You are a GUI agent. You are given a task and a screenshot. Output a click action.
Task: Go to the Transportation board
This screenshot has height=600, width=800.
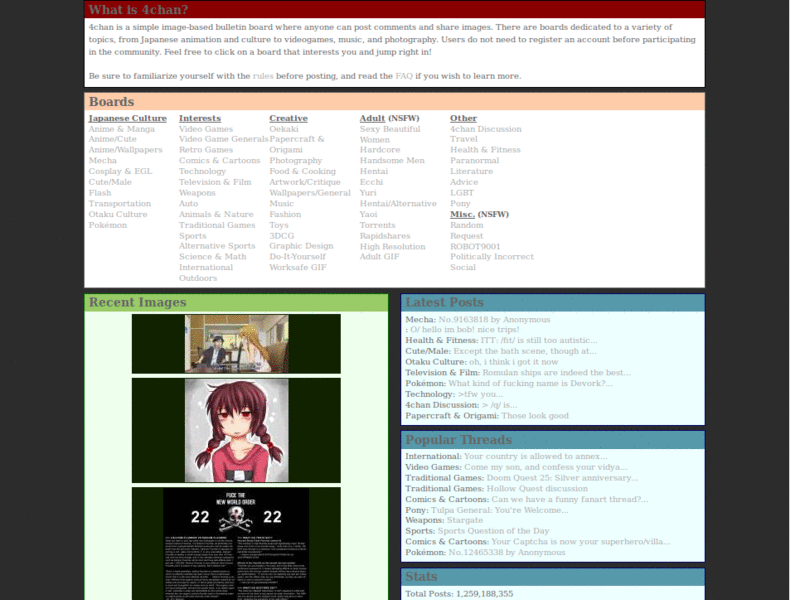(x=119, y=204)
